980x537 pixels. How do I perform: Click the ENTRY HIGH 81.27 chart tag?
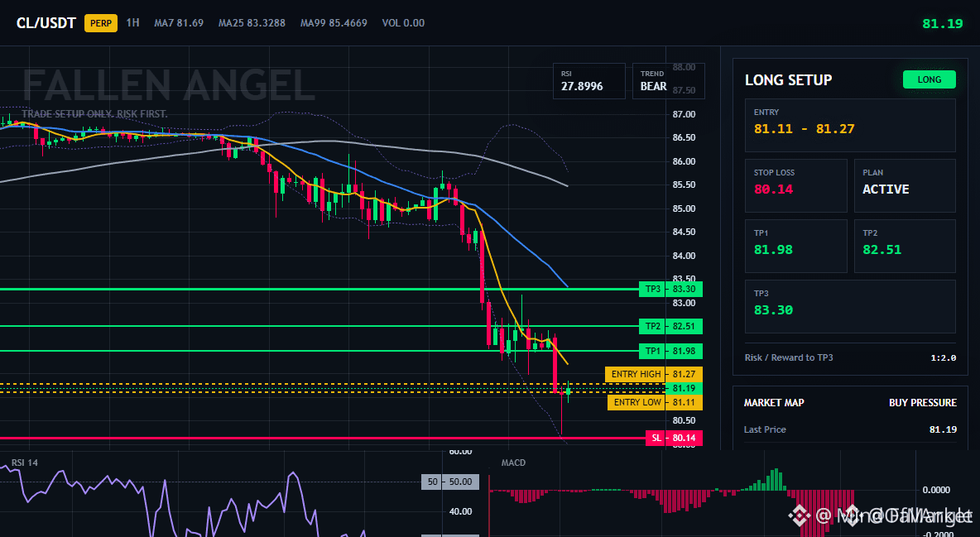click(654, 375)
